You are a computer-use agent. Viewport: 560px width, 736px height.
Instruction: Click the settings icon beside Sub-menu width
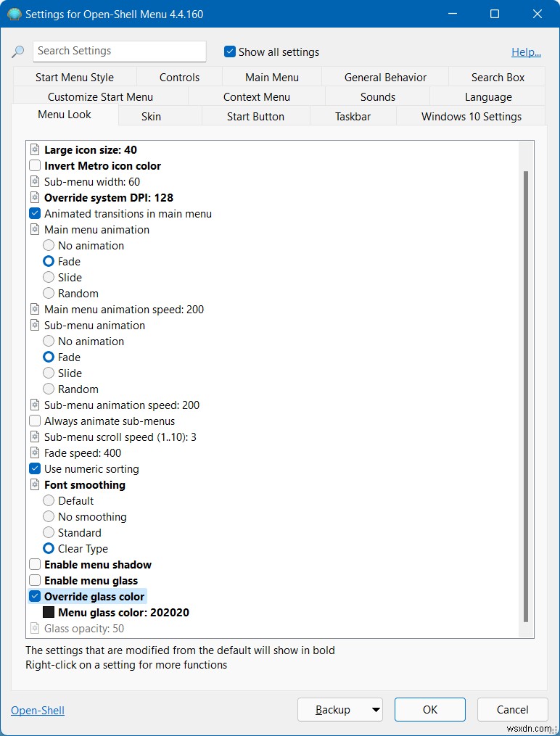[x=35, y=182]
